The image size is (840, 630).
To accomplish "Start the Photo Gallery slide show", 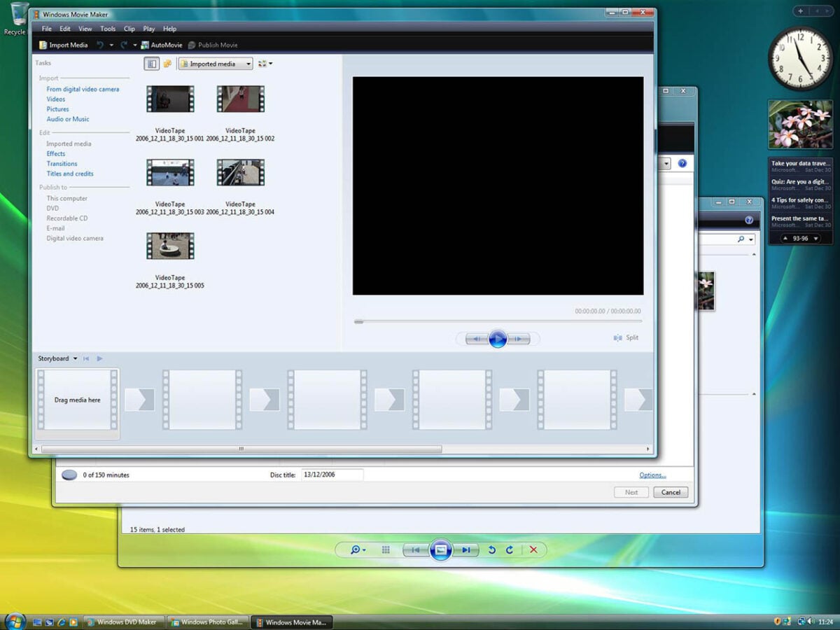I will coord(440,550).
